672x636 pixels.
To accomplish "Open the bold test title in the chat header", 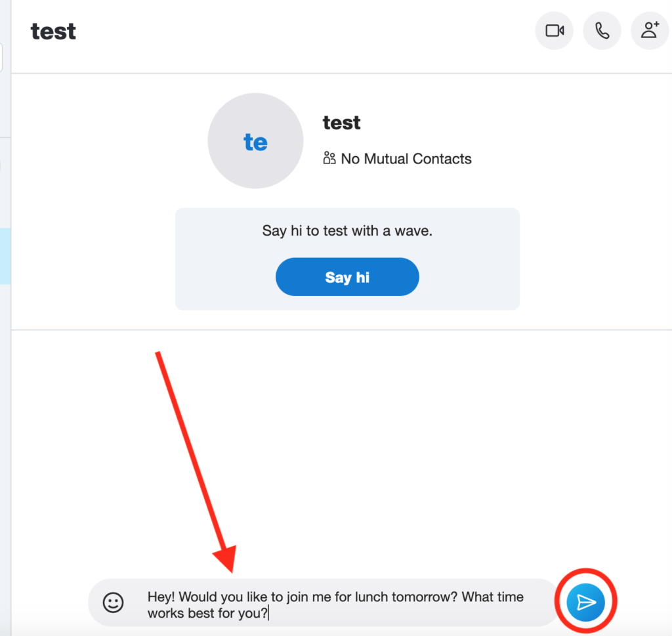I will pos(53,31).
